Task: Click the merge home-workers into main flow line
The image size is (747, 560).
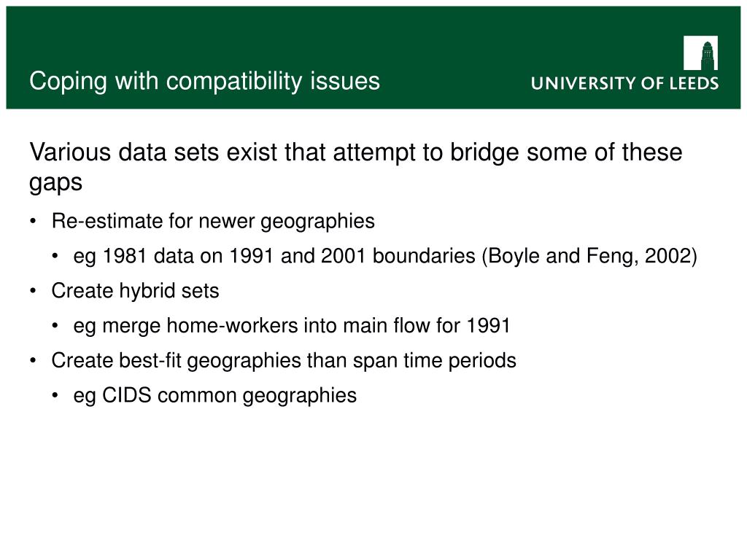Action: pos(292,326)
